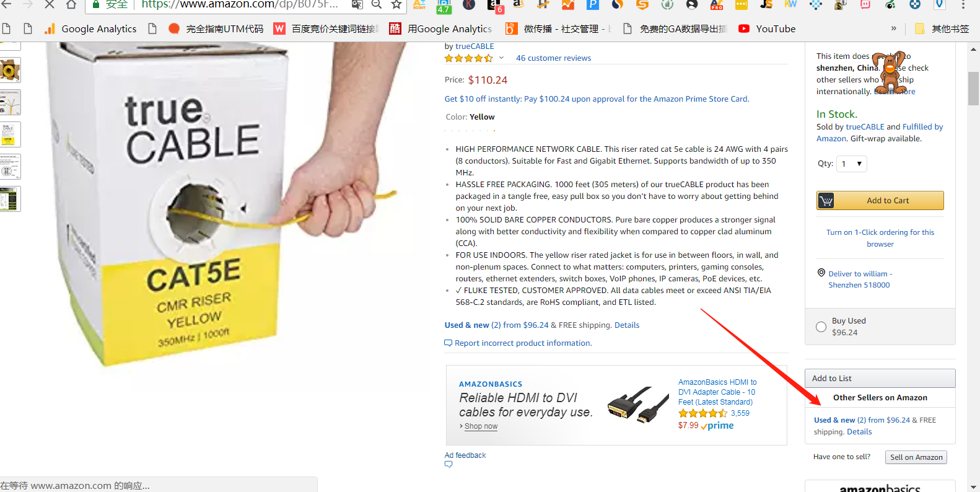Open Report incorrect product information link

(523, 343)
